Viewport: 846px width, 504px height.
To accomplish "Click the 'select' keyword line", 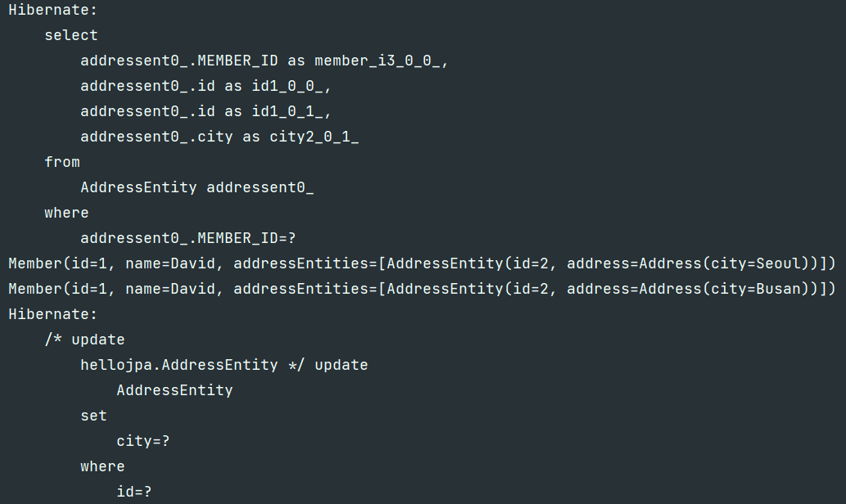I will (70, 35).
